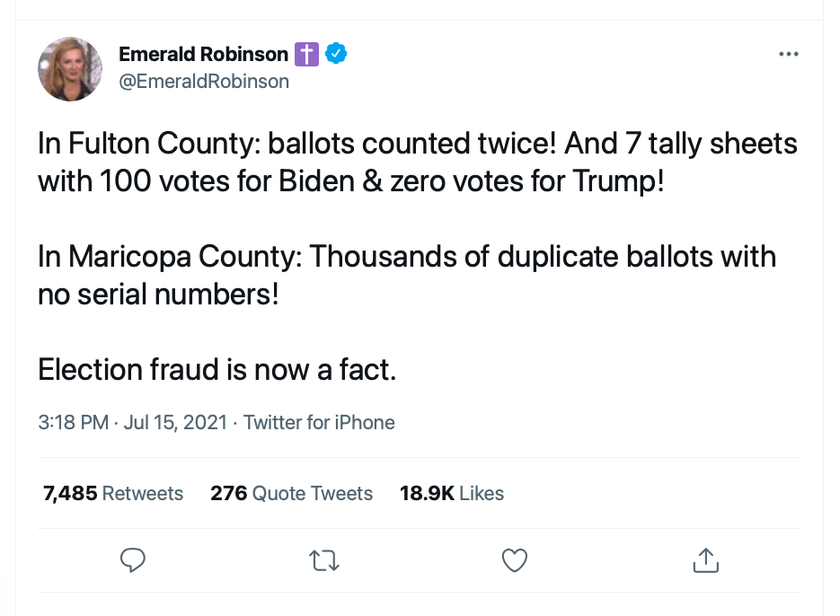This screenshot has width=840, height=616.
Task: Click the Fulton County ballots counted twice line
Action: click(x=417, y=144)
